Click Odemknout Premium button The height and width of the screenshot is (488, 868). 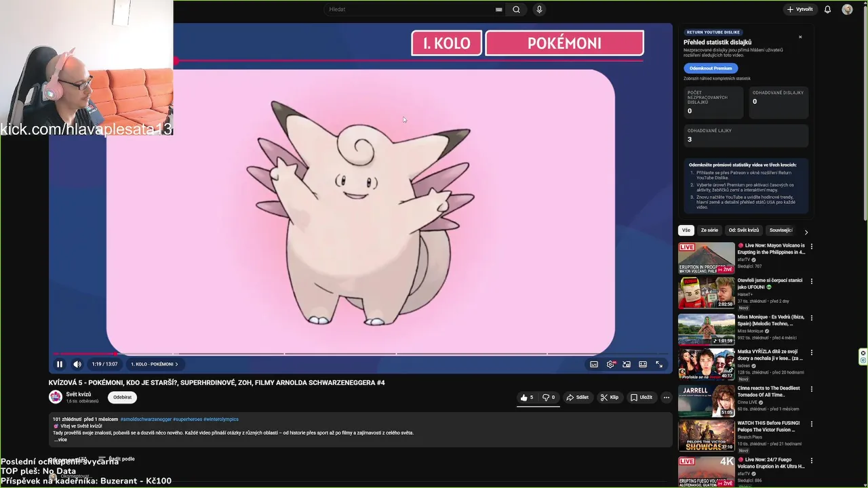click(711, 68)
